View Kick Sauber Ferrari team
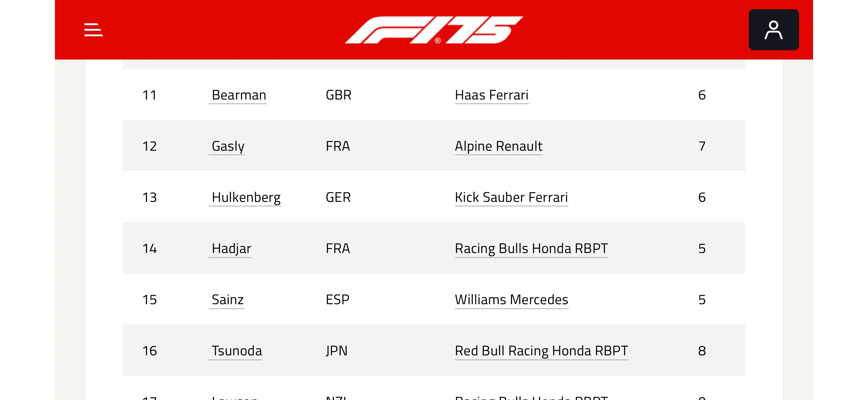The image size is (868, 400). tap(511, 198)
